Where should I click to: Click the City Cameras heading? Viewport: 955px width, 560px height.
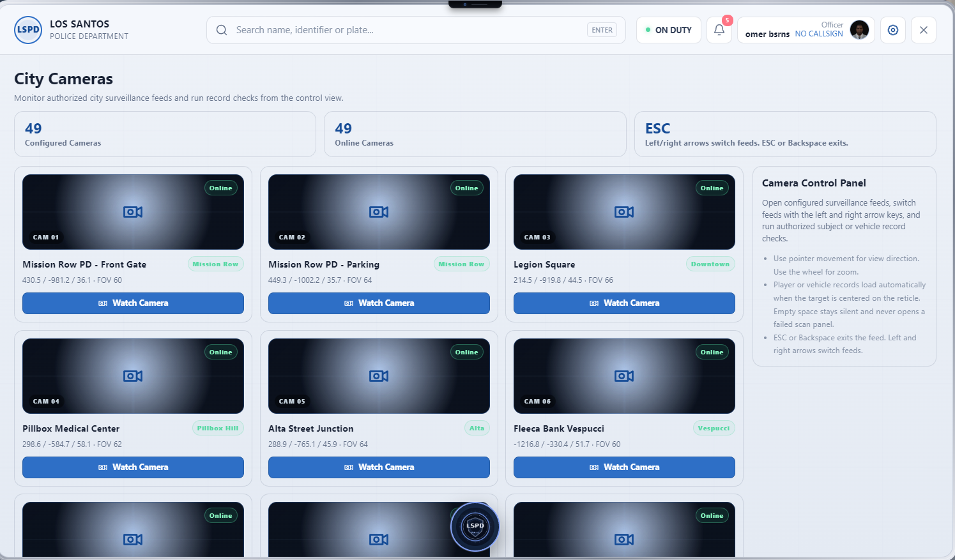(x=64, y=79)
